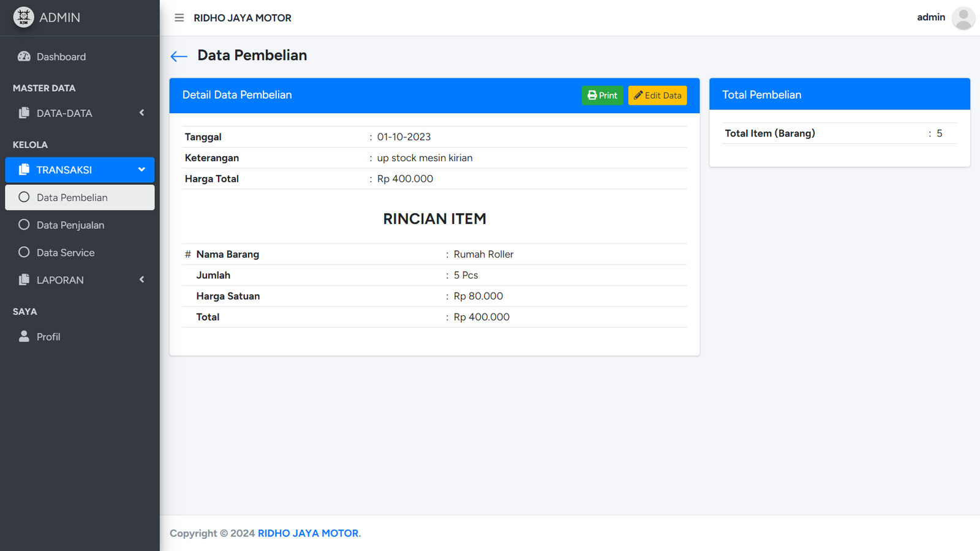Select the Data Pembelian circle icon
Viewport: 980px width, 551px height.
pos(24,197)
